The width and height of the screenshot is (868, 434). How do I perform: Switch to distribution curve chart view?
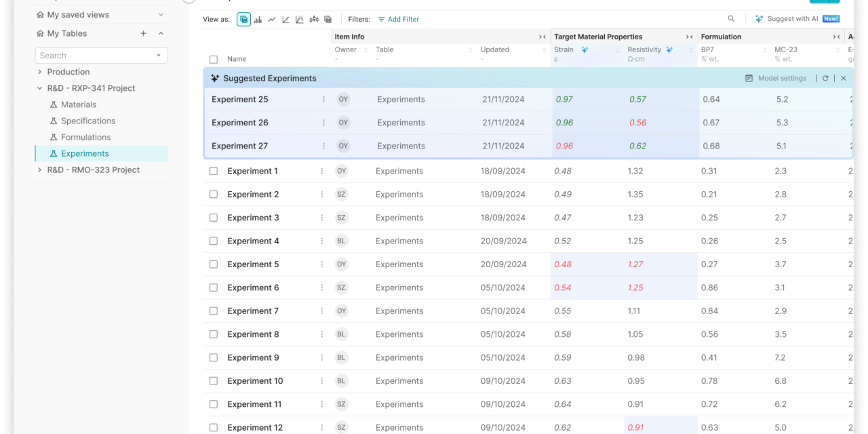[x=299, y=20]
